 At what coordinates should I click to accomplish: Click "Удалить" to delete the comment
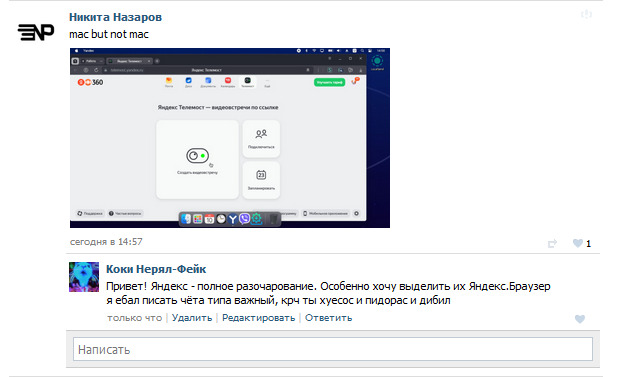pos(192,318)
